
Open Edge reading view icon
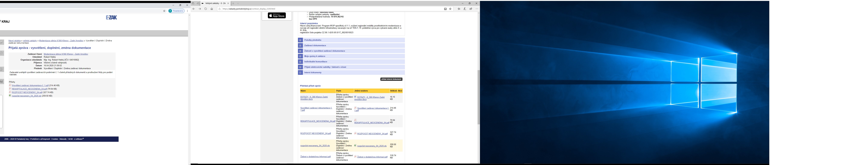(445, 9)
